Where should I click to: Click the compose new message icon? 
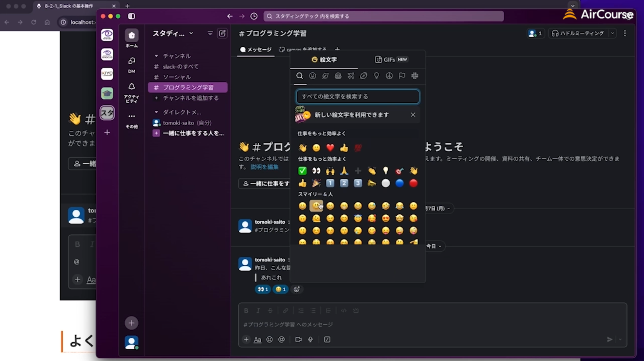tap(222, 33)
